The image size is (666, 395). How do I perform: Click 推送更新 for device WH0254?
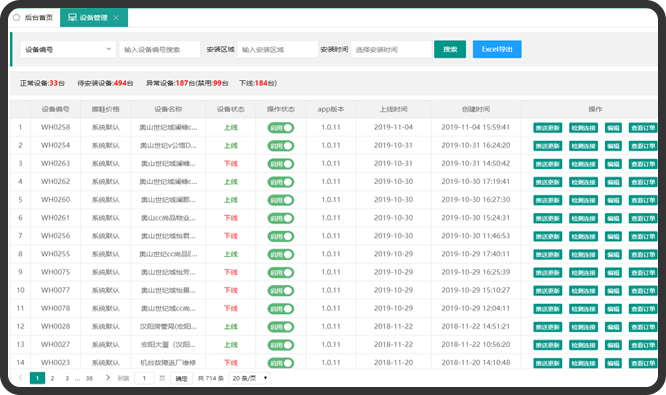pyautogui.click(x=547, y=146)
